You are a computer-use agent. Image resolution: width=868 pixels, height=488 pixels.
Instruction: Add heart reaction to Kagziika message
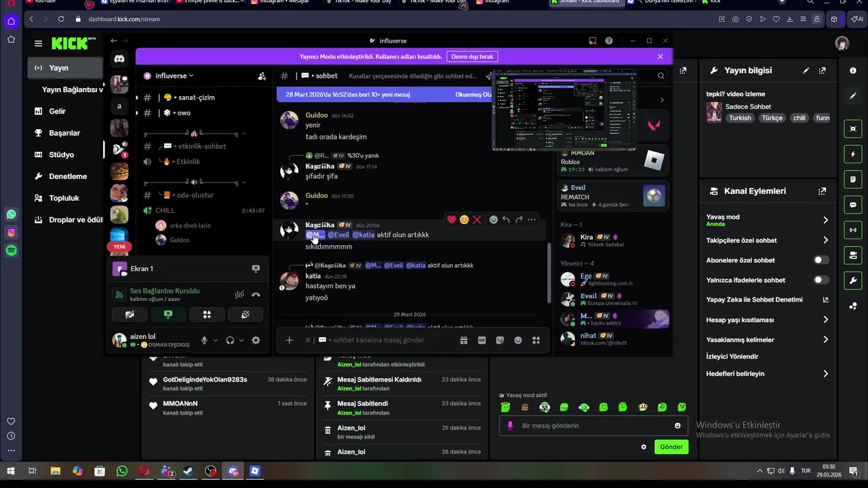pos(452,220)
